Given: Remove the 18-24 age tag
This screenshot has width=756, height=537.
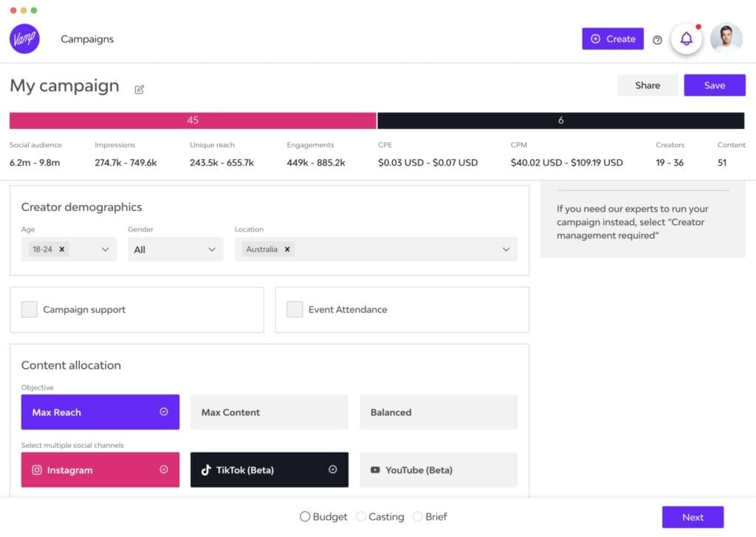Looking at the screenshot, I should (x=62, y=249).
